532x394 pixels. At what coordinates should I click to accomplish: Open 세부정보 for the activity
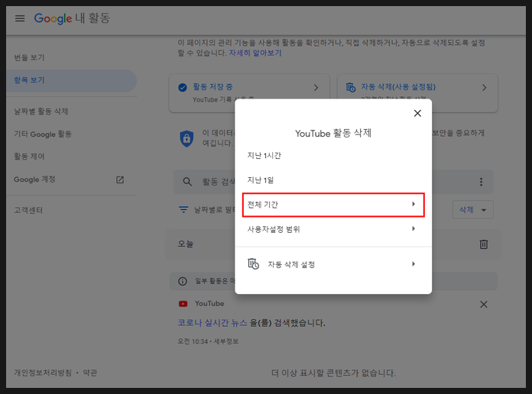(x=226, y=341)
